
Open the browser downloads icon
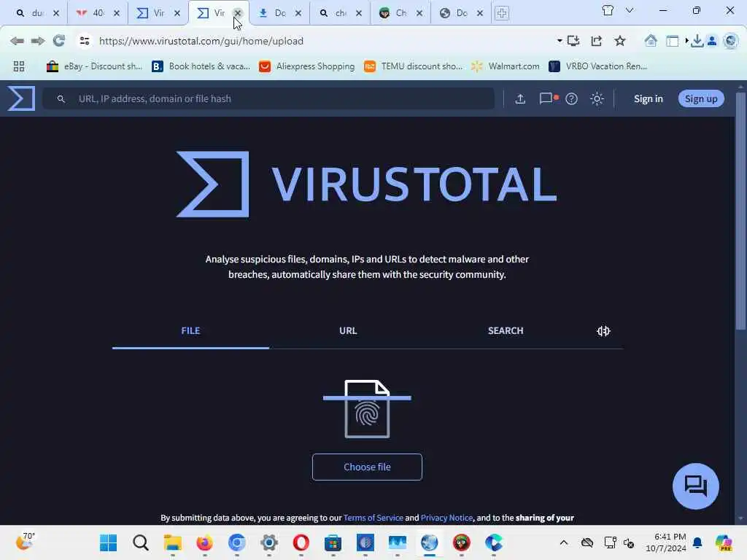click(697, 41)
